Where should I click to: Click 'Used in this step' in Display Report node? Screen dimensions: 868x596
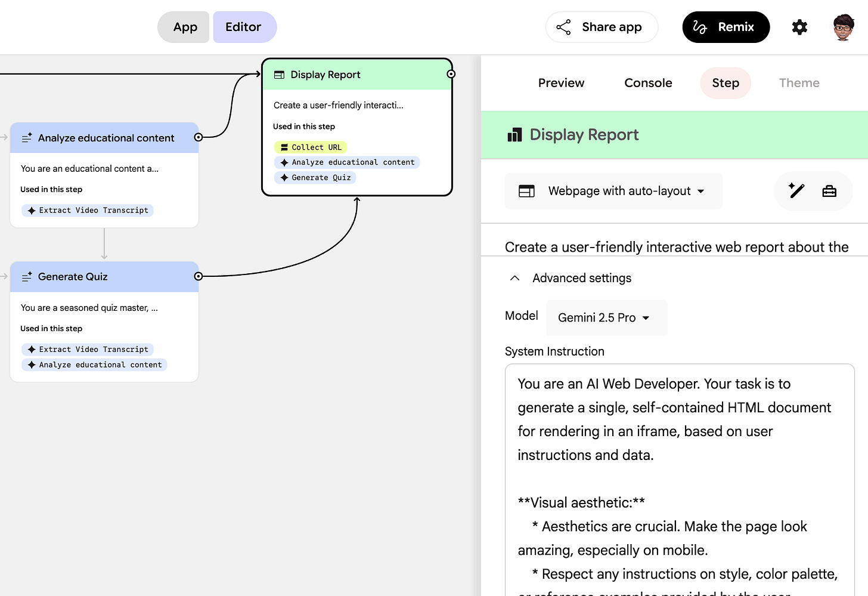pyautogui.click(x=304, y=126)
